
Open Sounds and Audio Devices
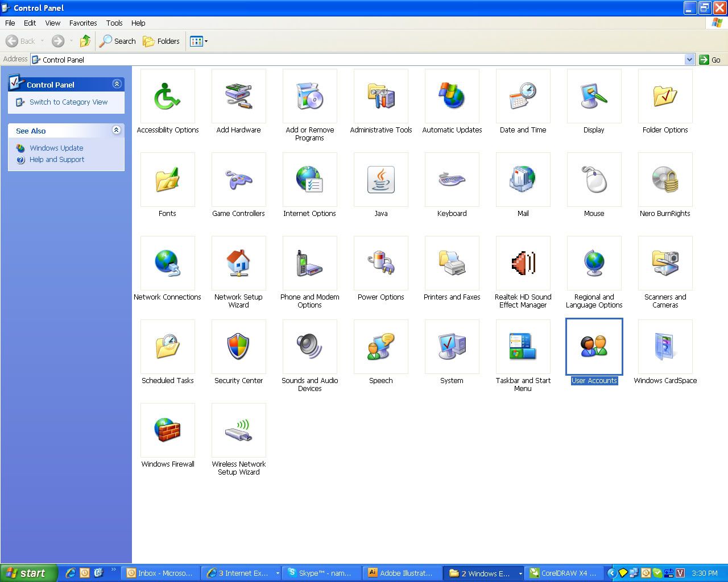click(x=310, y=347)
